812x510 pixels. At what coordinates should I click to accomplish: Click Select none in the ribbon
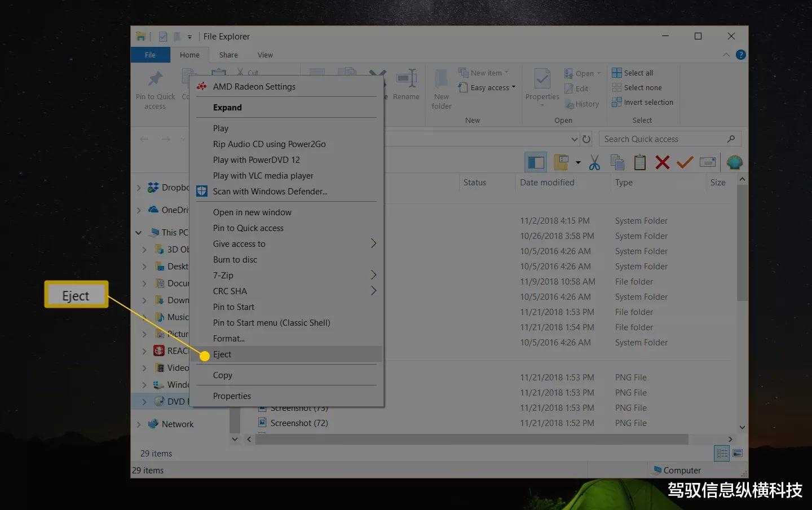pyautogui.click(x=637, y=87)
